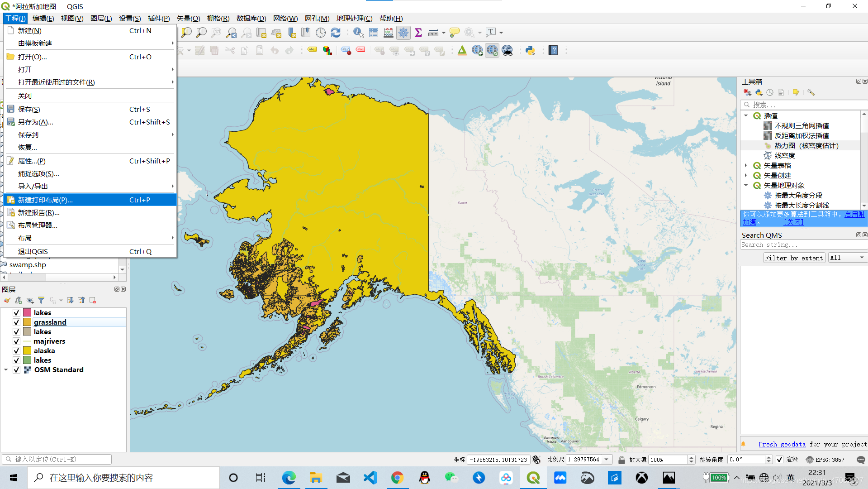Open the toolbox History clock icon
The width and height of the screenshot is (868, 489).
coord(770,92)
